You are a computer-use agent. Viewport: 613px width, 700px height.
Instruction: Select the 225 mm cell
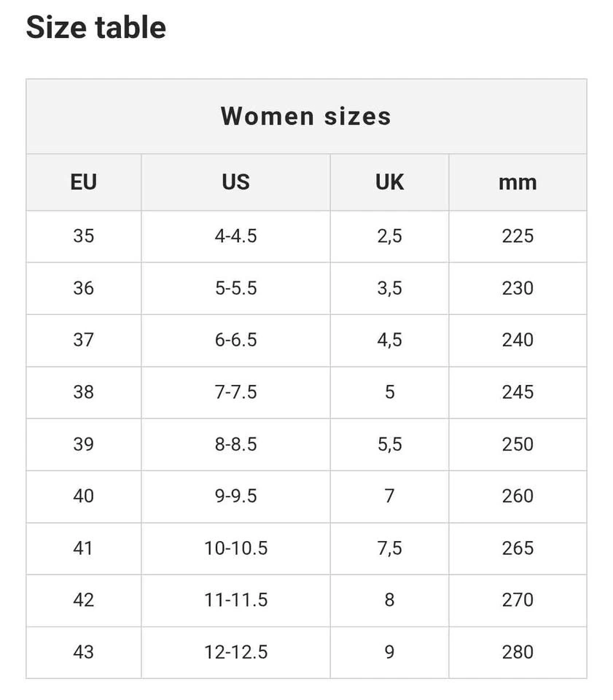518,236
